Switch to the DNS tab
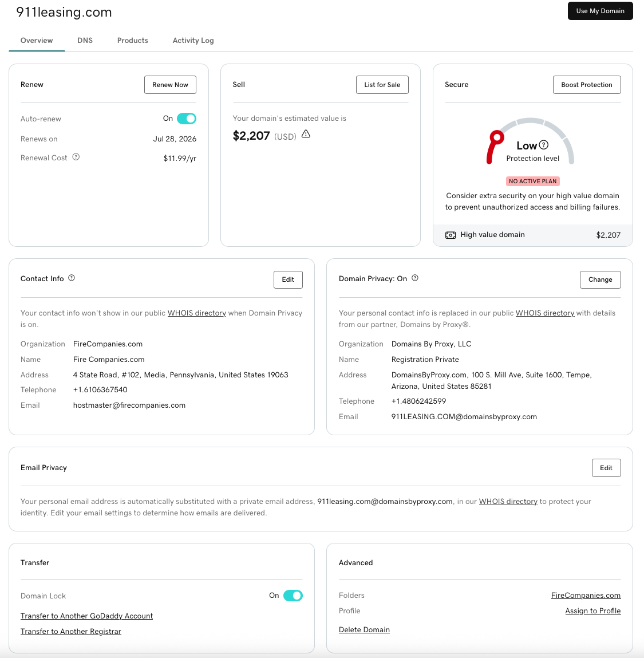The height and width of the screenshot is (658, 644). click(85, 41)
